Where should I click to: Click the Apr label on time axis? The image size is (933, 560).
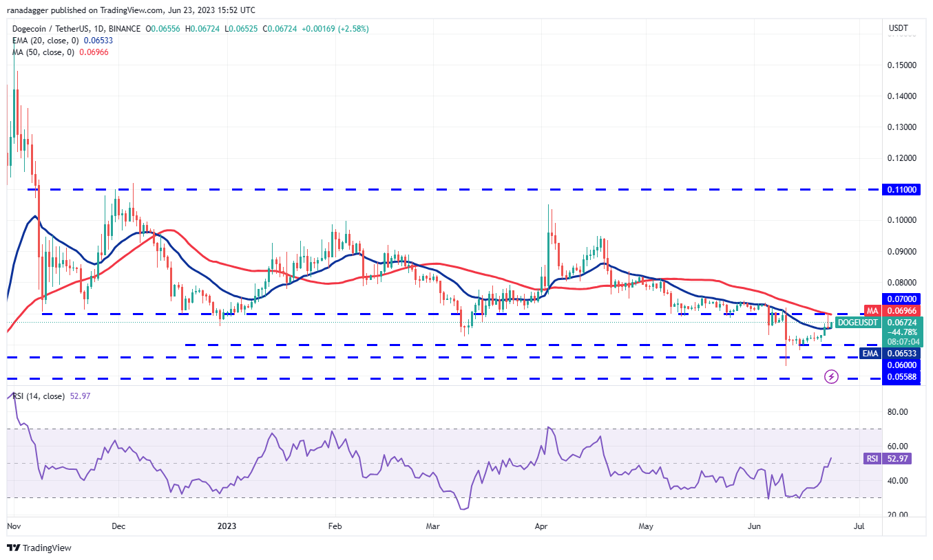click(542, 526)
